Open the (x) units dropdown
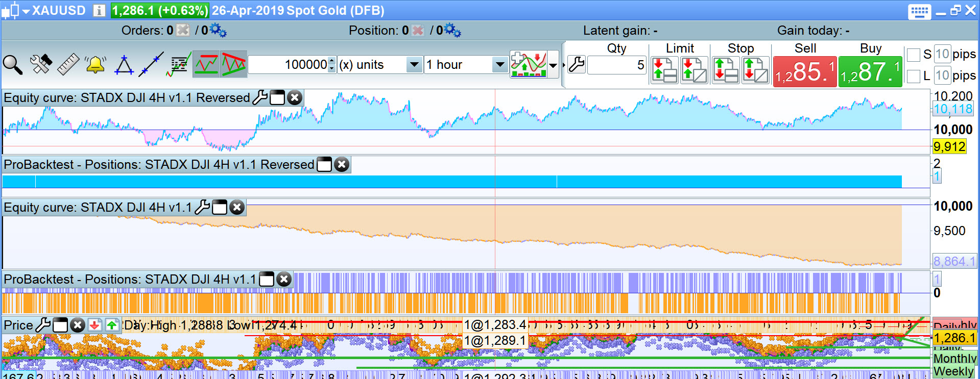Screen dimensions: 980x379 pos(379,65)
